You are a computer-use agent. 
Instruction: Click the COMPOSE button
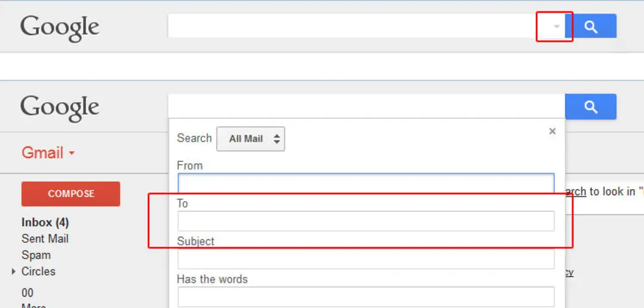tap(70, 193)
